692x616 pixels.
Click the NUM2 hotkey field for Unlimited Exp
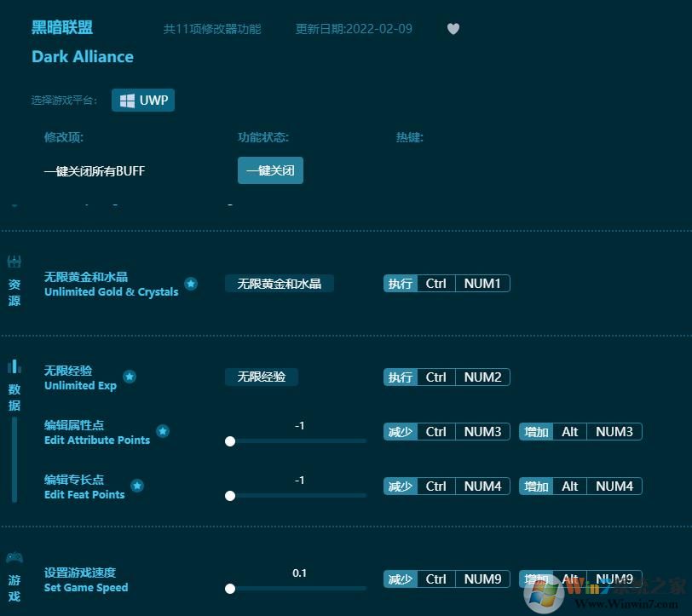click(x=482, y=377)
